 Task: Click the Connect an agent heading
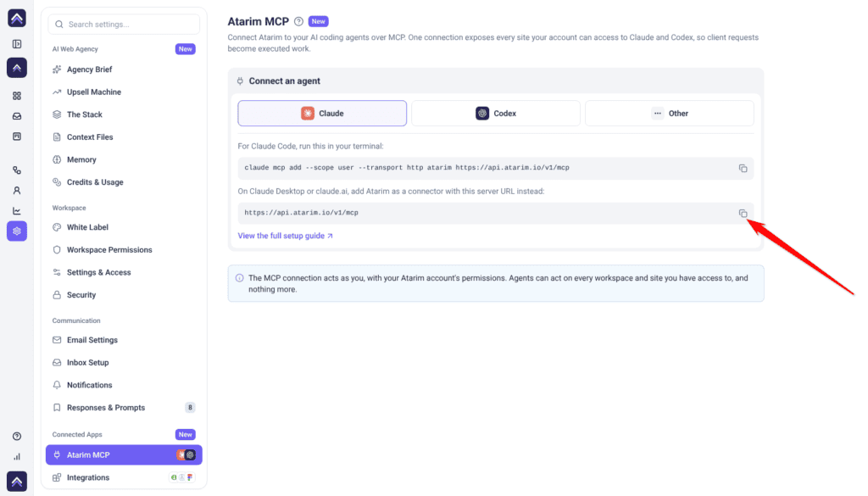coord(285,81)
